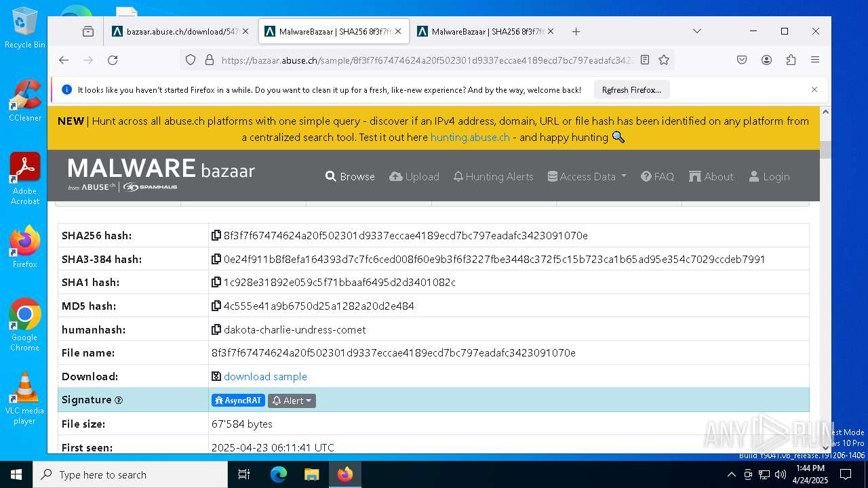
Task: Click the taskbar search box
Action: (x=130, y=474)
